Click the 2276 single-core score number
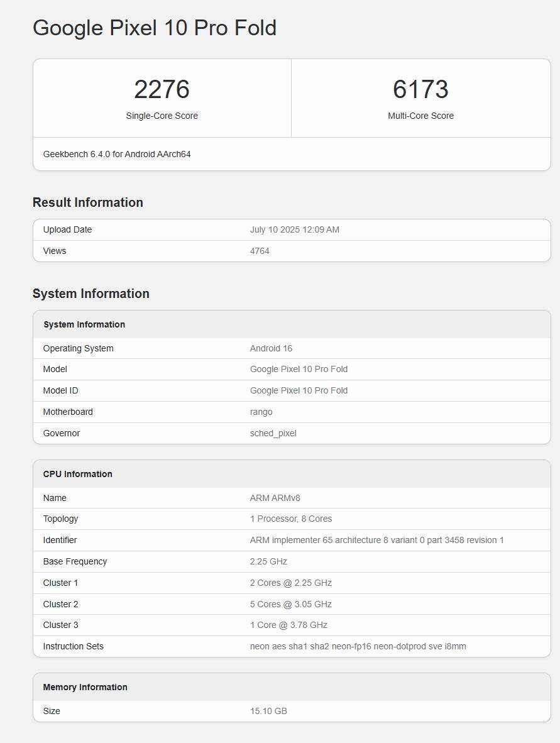 click(162, 89)
